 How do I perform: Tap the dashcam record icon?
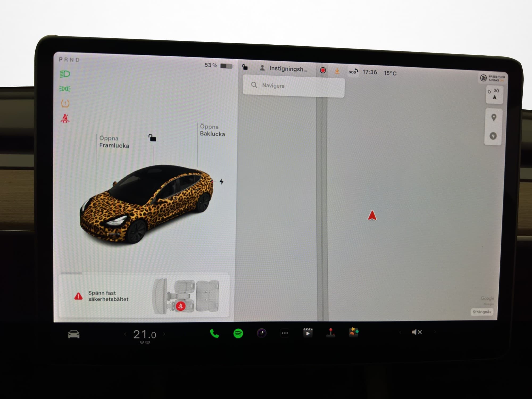(323, 70)
